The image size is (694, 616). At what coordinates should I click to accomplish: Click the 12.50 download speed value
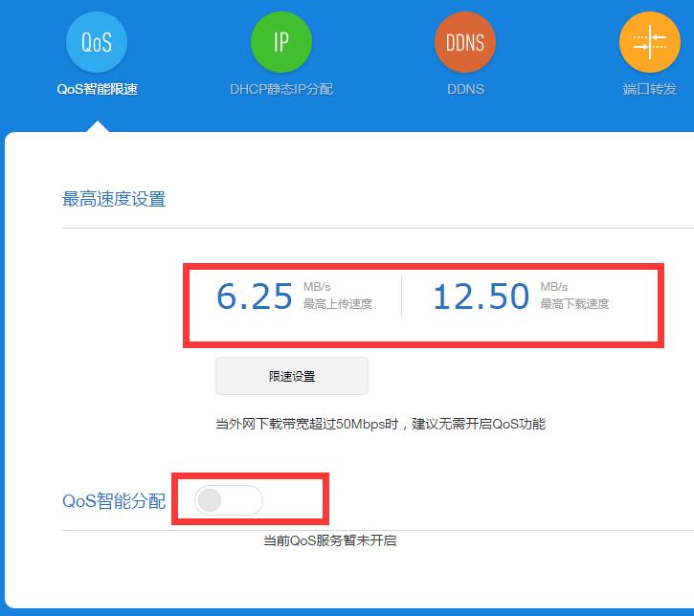pyautogui.click(x=481, y=297)
